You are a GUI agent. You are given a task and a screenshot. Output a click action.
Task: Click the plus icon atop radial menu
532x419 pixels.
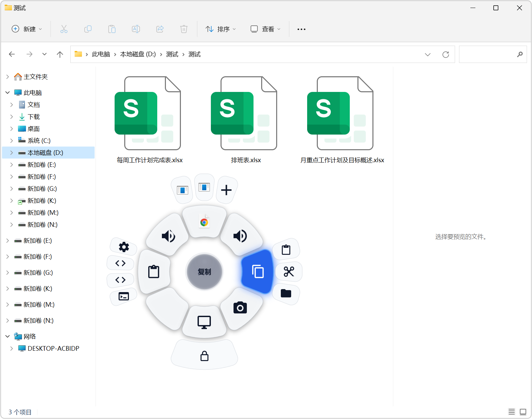226,190
